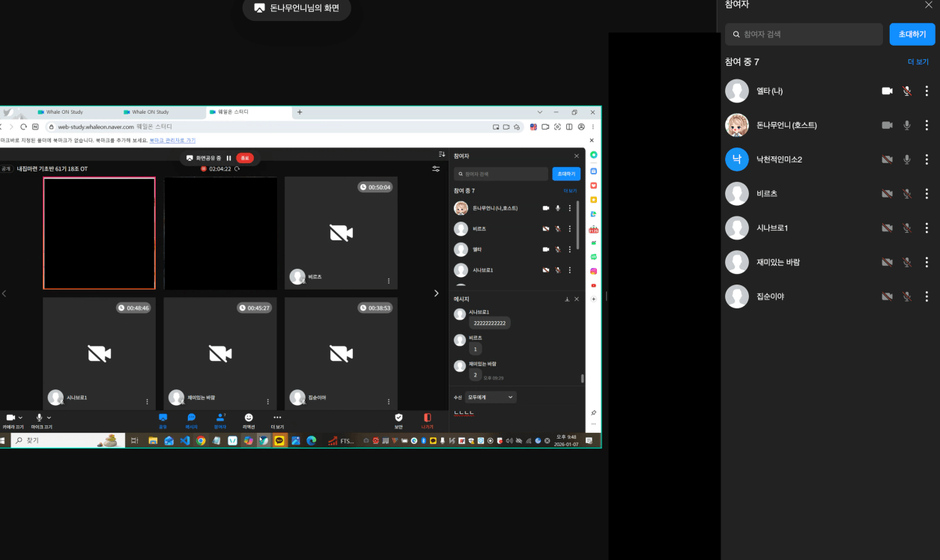Click the 초대하기 invite button in right panel
The height and width of the screenshot is (560, 940).
click(x=912, y=34)
